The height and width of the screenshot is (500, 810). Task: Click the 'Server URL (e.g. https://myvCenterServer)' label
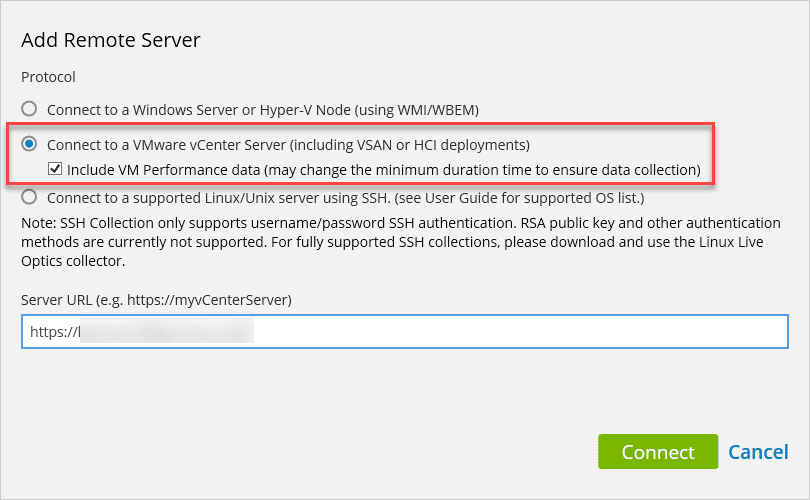[x=163, y=300]
